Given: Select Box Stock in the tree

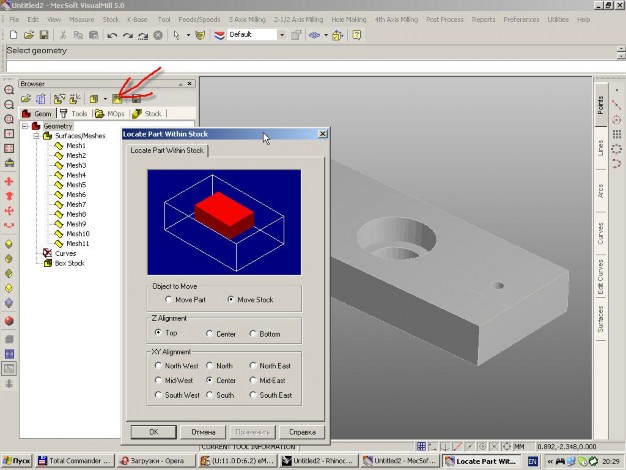Looking at the screenshot, I should 69,264.
